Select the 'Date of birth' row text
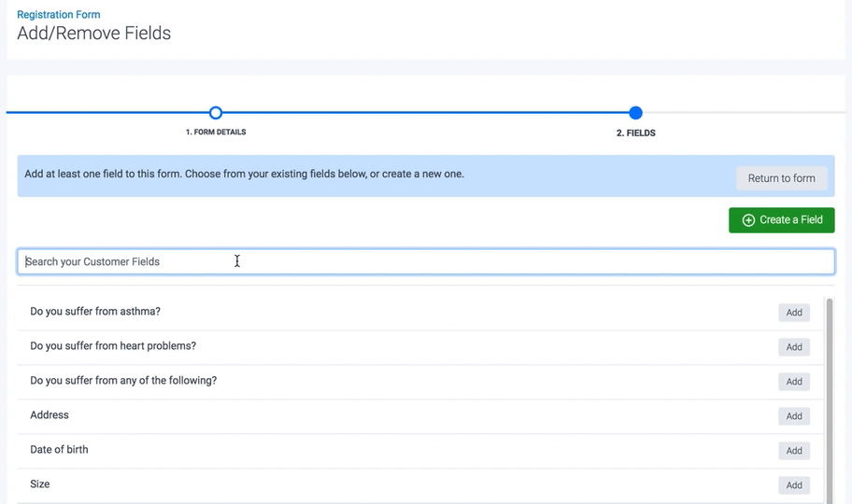Screen dimensions: 852x504 click(59, 450)
